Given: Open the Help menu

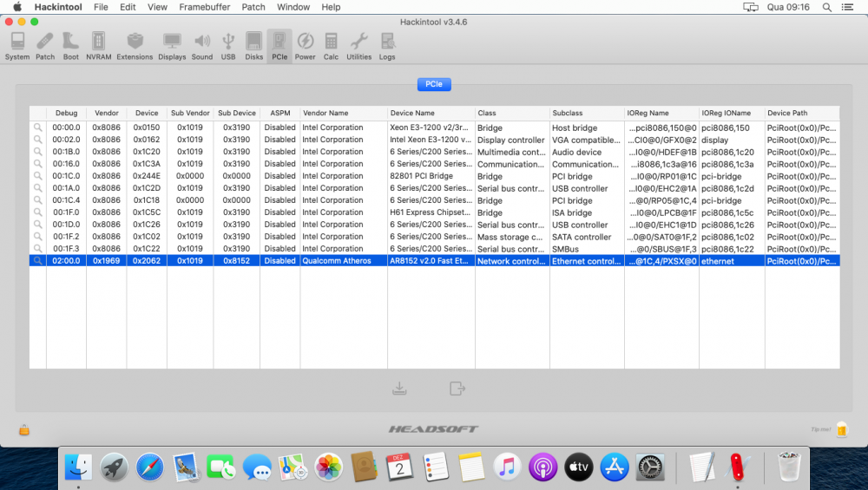Looking at the screenshot, I should 331,7.
